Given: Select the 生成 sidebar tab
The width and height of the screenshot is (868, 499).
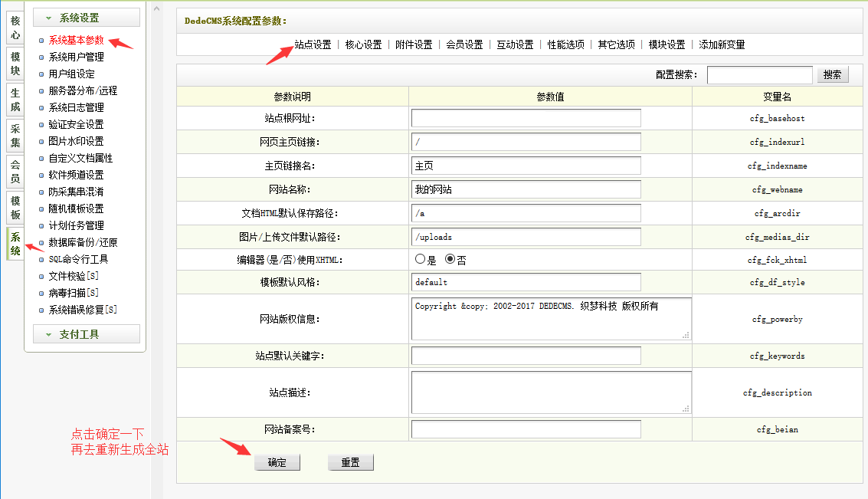Looking at the screenshot, I should [x=14, y=100].
